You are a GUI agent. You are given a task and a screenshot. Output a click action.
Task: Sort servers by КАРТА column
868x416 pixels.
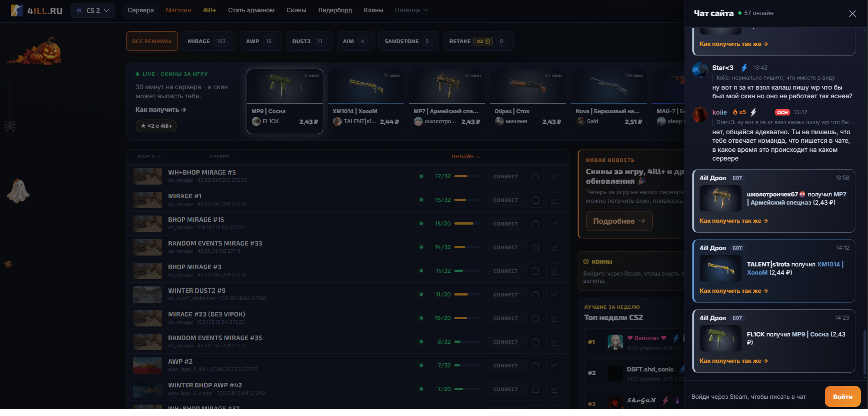149,156
